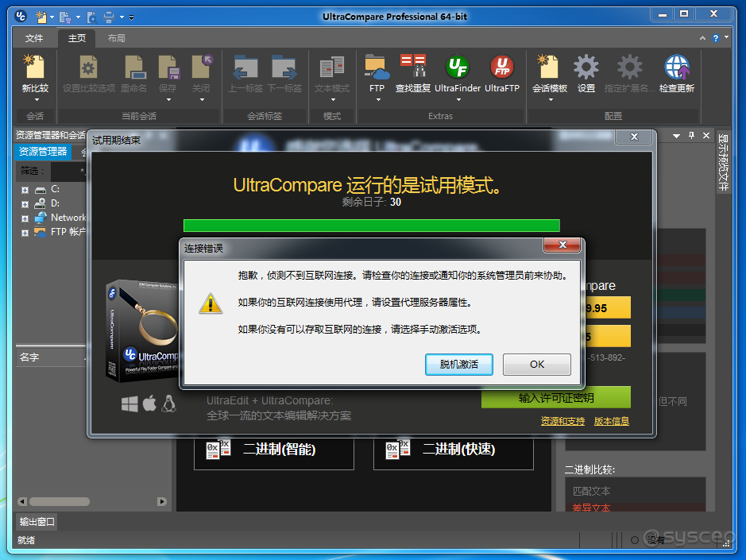Click the 文本模式 text mode icon
Screen dimensions: 746x560
click(332, 67)
